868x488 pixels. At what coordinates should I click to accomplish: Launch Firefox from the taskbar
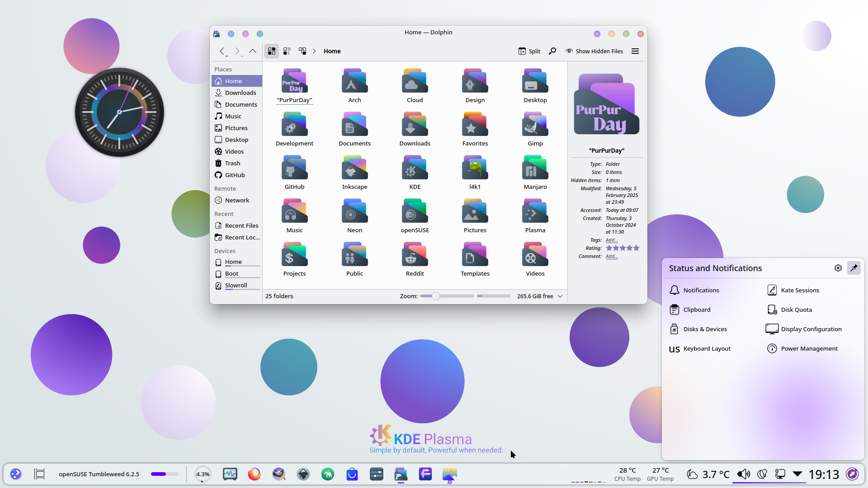tap(255, 474)
